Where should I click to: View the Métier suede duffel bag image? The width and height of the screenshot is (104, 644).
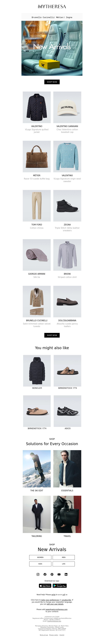[x=37, y=156]
